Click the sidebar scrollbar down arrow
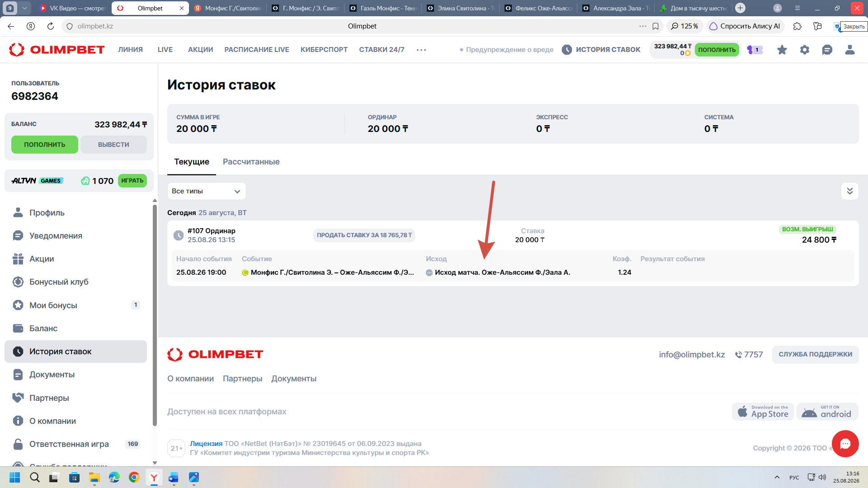 [155, 463]
